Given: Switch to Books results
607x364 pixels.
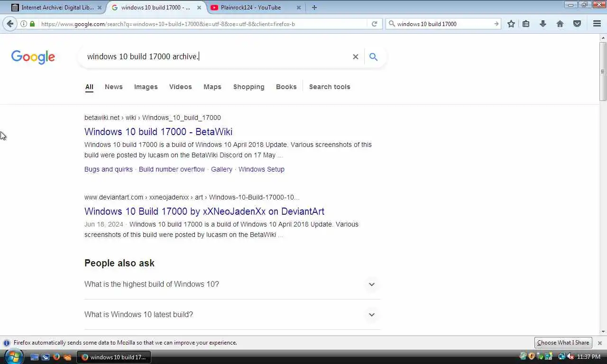Looking at the screenshot, I should click(286, 87).
